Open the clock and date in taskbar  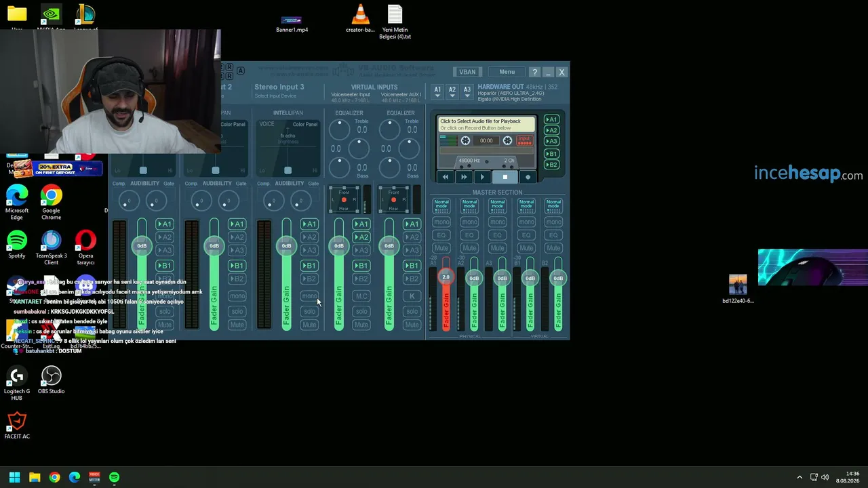coord(848,477)
